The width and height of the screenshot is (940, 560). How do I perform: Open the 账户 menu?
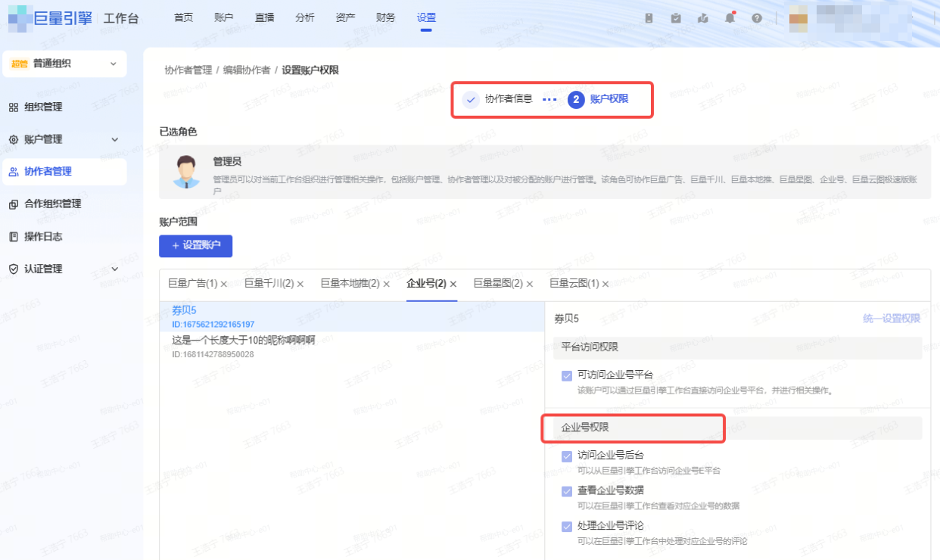tap(224, 17)
